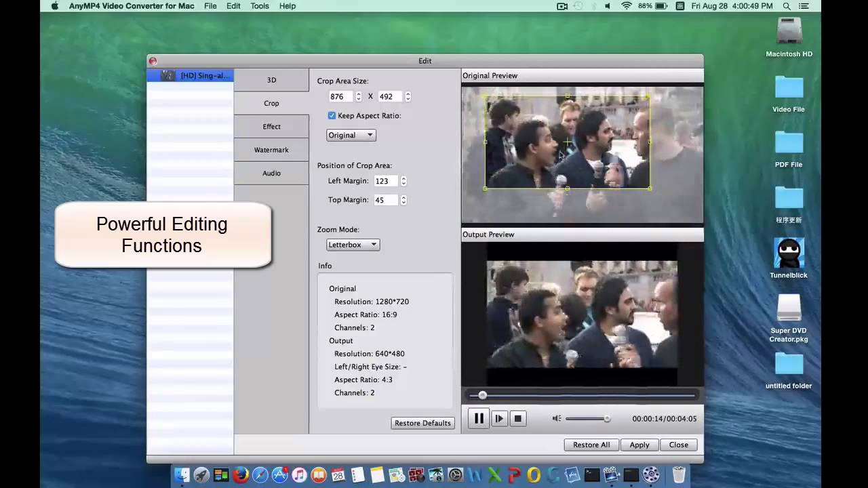
Task: Click the volume slider handle
Action: coord(607,419)
